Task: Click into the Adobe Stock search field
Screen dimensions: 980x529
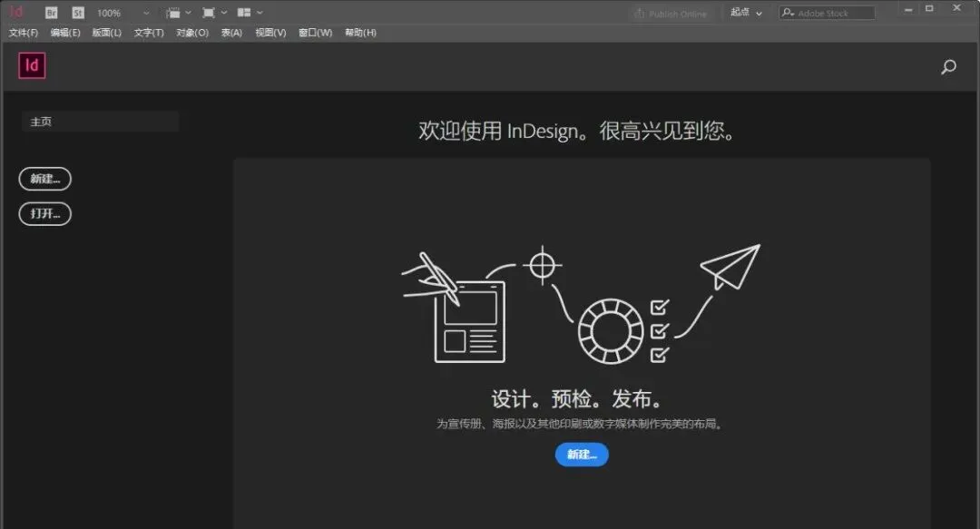Action: [x=827, y=13]
